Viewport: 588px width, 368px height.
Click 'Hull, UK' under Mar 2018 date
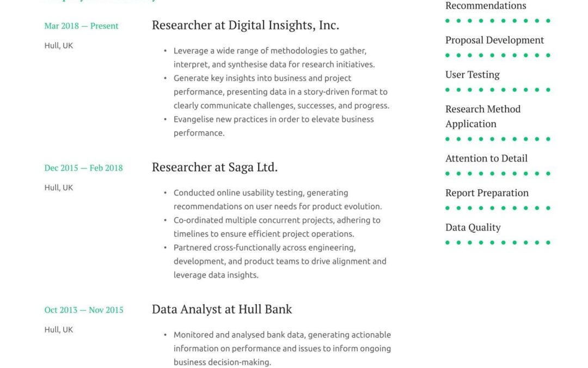click(58, 46)
